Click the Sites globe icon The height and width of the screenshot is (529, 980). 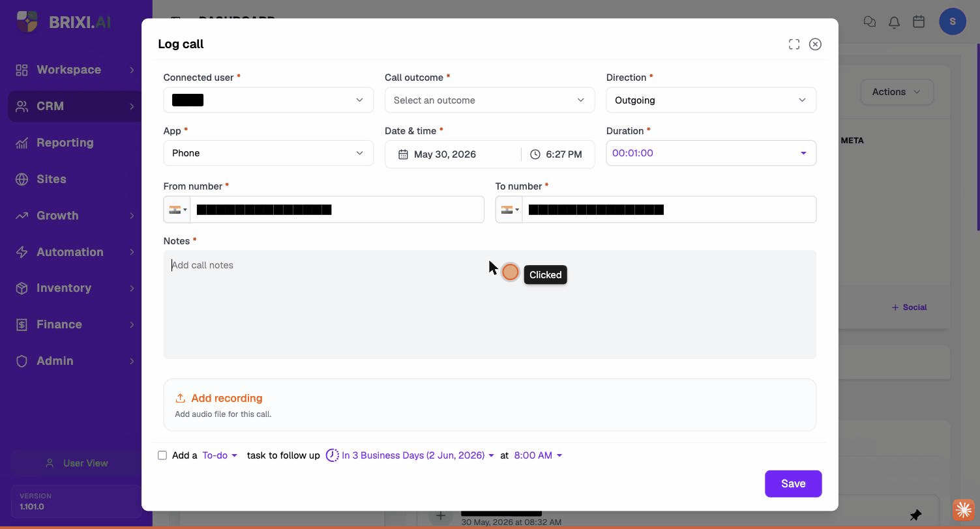(x=22, y=179)
